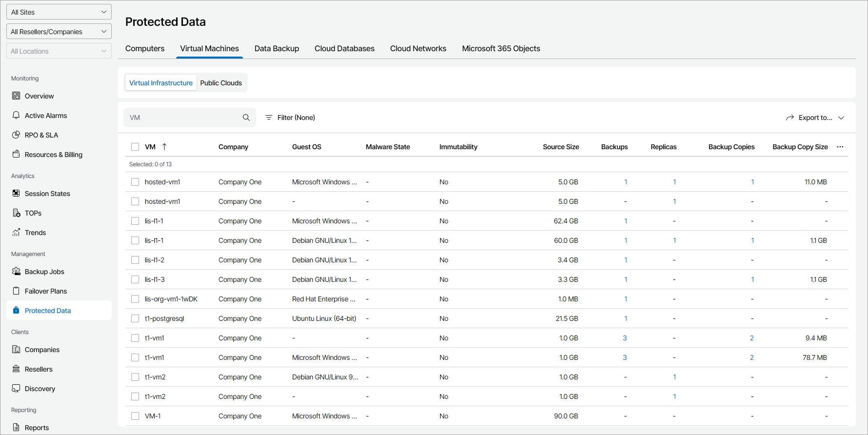
Task: Check the box for lis-org-vm1-1wDK
Action: coord(135,299)
